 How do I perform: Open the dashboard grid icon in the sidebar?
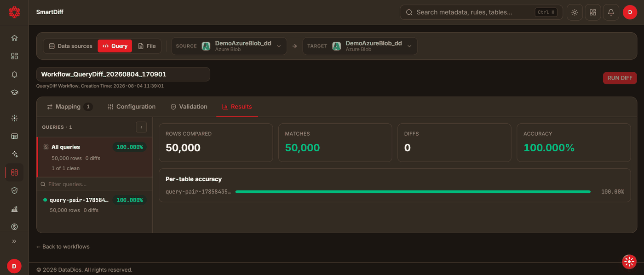[x=14, y=56]
